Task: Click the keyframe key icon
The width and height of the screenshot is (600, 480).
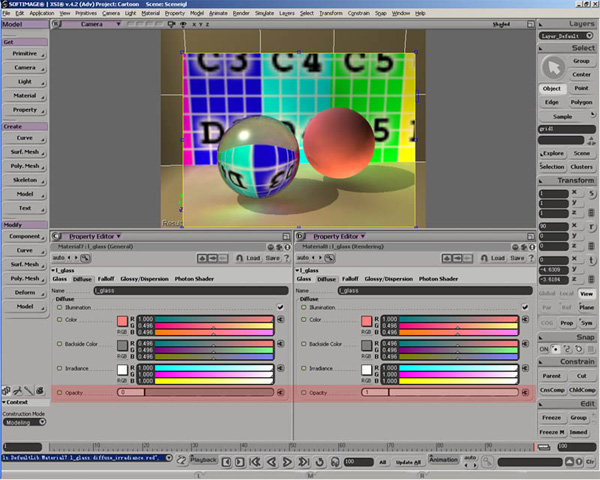Action: coord(487,462)
